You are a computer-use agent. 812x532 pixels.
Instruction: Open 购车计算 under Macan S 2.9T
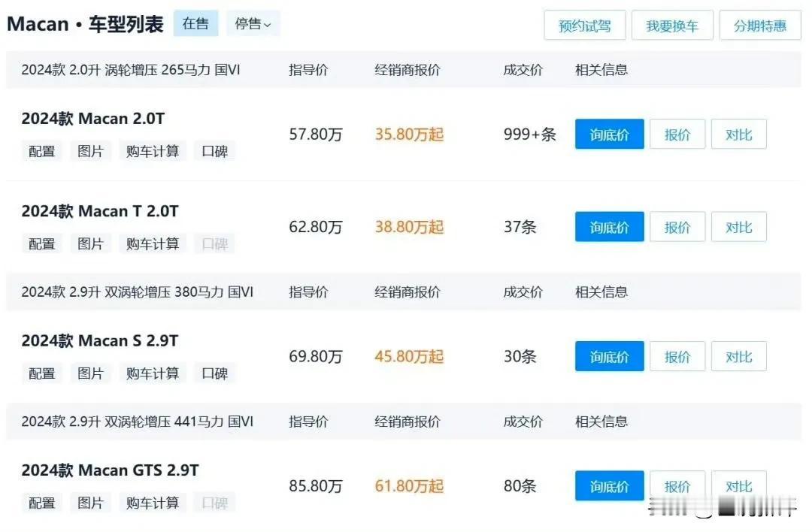point(153,373)
